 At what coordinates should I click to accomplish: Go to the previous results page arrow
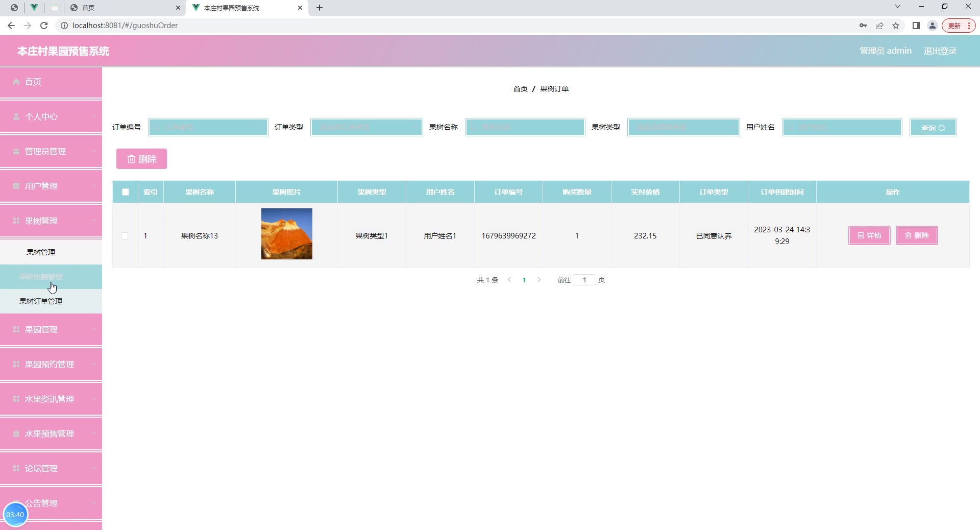[x=509, y=280]
